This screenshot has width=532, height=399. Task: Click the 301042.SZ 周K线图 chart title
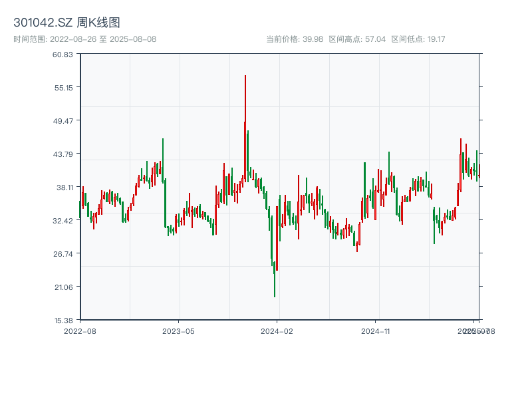click(x=66, y=23)
